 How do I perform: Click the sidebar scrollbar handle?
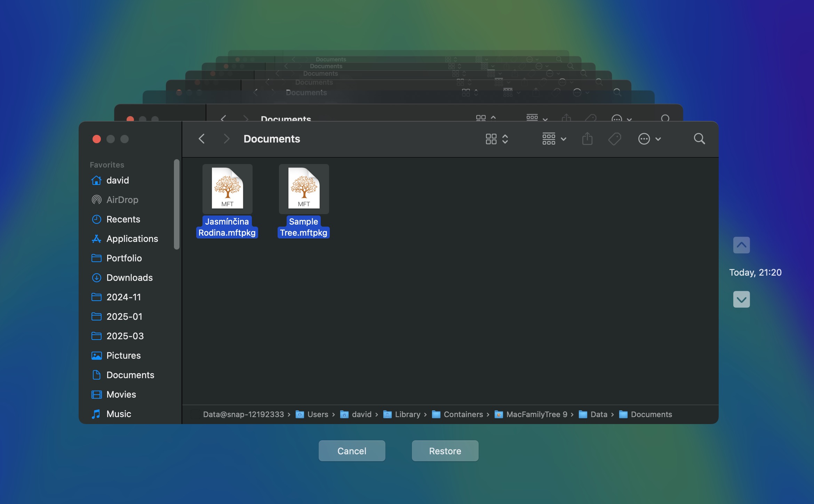point(177,204)
